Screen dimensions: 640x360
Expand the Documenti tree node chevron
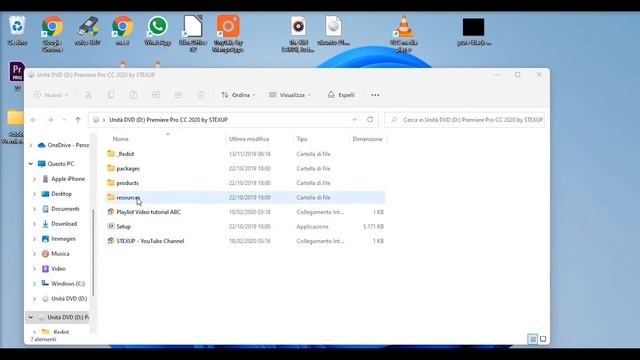point(34,209)
